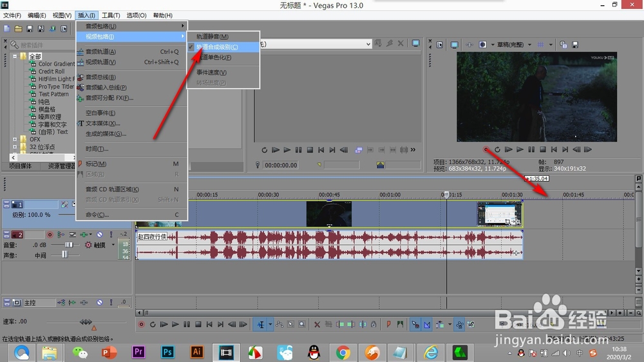This screenshot has height=362, width=644.
Task: Click the 声像 pan slider on track 2
Action: coord(64,255)
